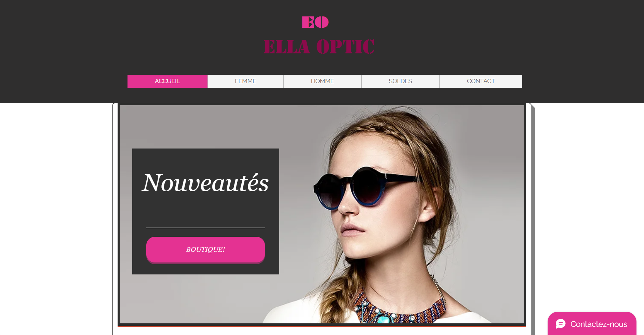Open the FEMME menu item
Screen dimensions: 644x335
pos(245,81)
